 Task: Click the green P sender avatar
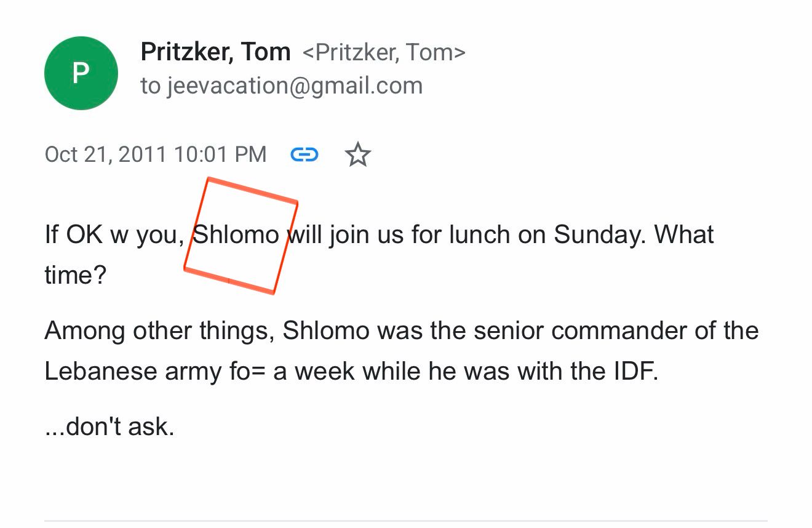tap(81, 73)
